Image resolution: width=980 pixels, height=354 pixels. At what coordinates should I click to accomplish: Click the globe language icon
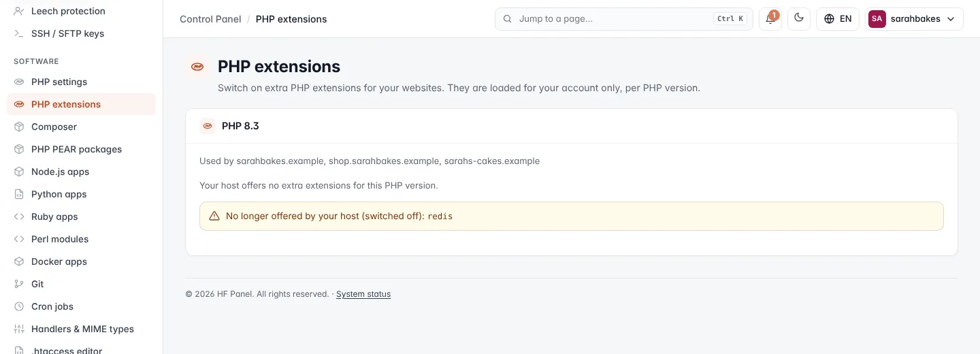point(829,19)
